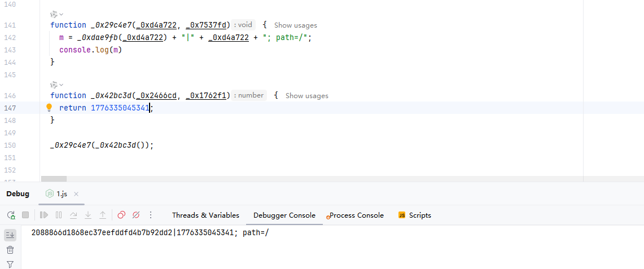The height and width of the screenshot is (269, 644).
Task: Click the Rerun debug icon
Action: [x=11, y=215]
